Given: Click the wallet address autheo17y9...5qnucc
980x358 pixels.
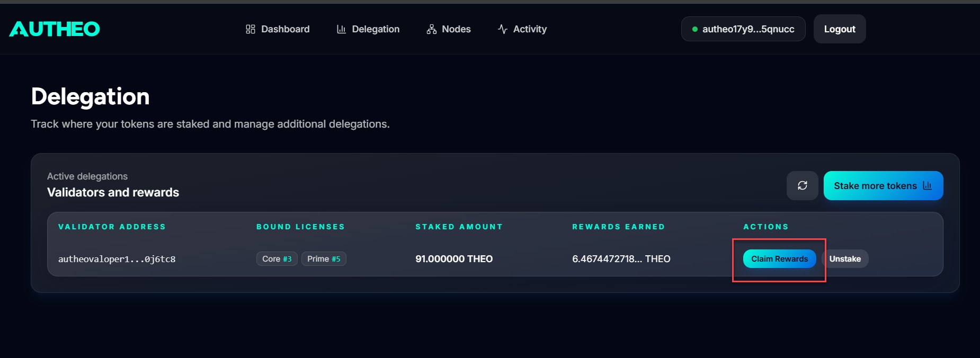Looking at the screenshot, I should [743, 29].
